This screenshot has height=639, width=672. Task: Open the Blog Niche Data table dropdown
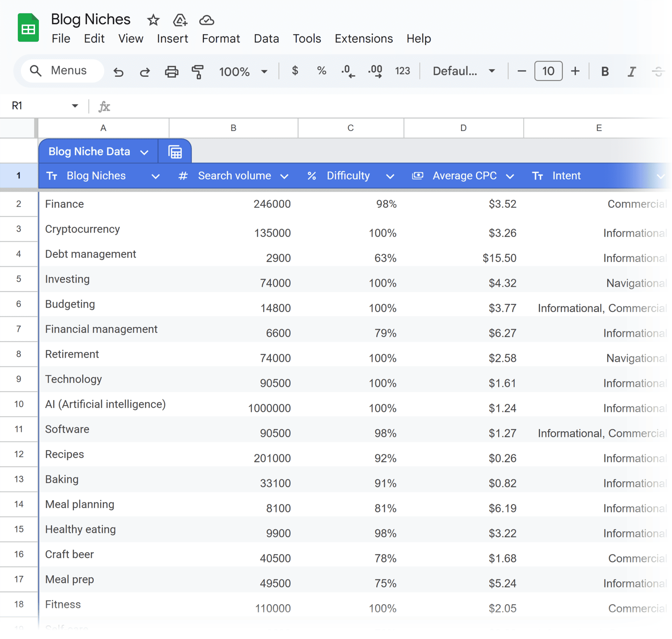[145, 151]
